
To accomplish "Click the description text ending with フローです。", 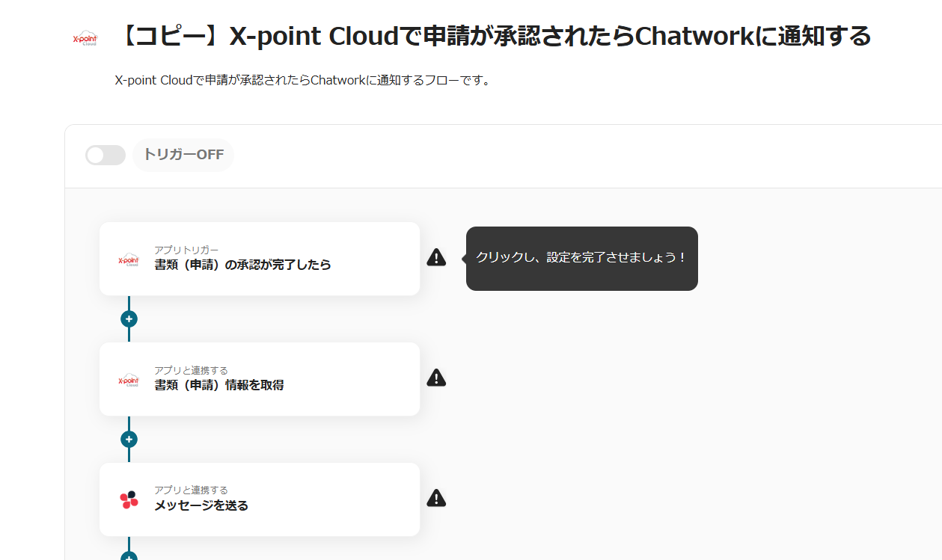I will point(303,80).
